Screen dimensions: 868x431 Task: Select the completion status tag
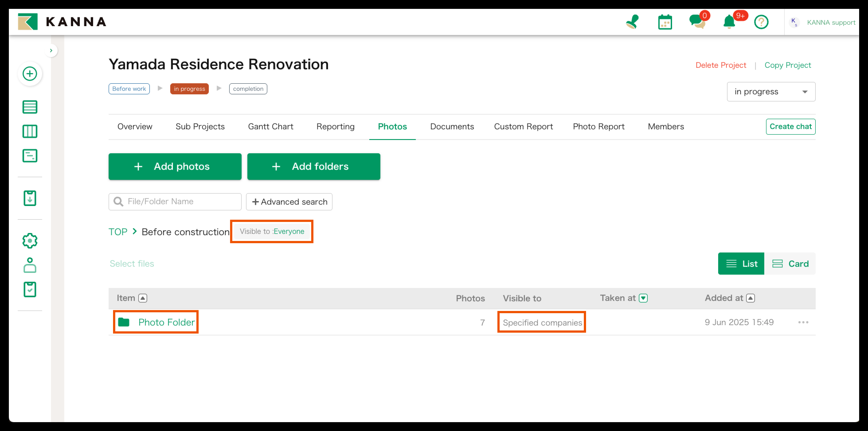tap(248, 89)
